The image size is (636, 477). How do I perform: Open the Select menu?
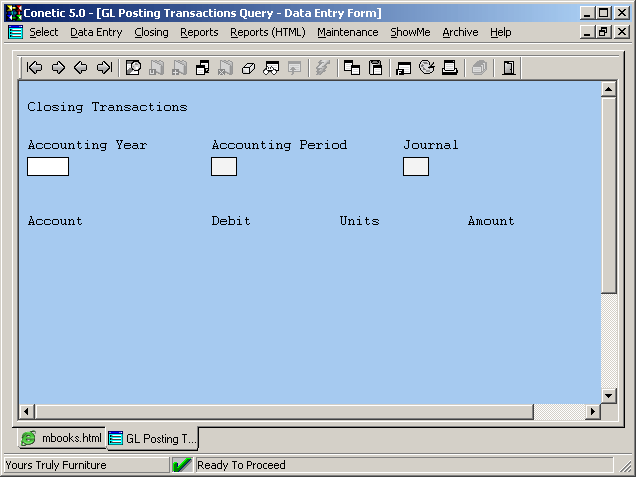43,32
